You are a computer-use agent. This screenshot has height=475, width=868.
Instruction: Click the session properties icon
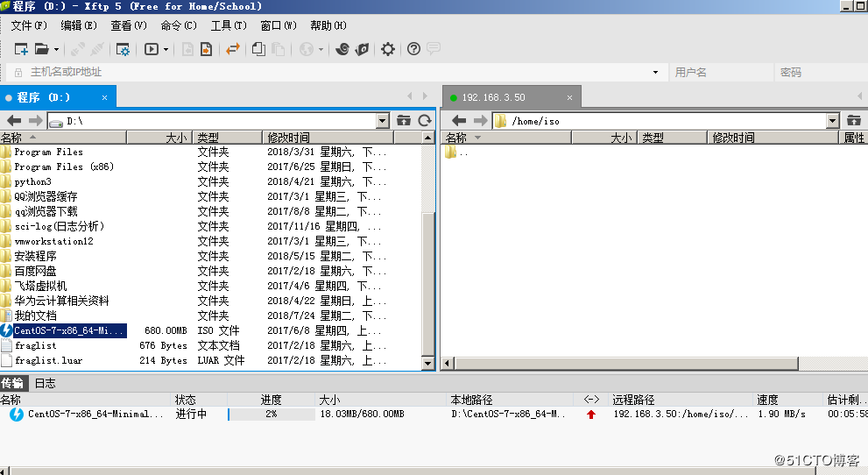tap(123, 49)
